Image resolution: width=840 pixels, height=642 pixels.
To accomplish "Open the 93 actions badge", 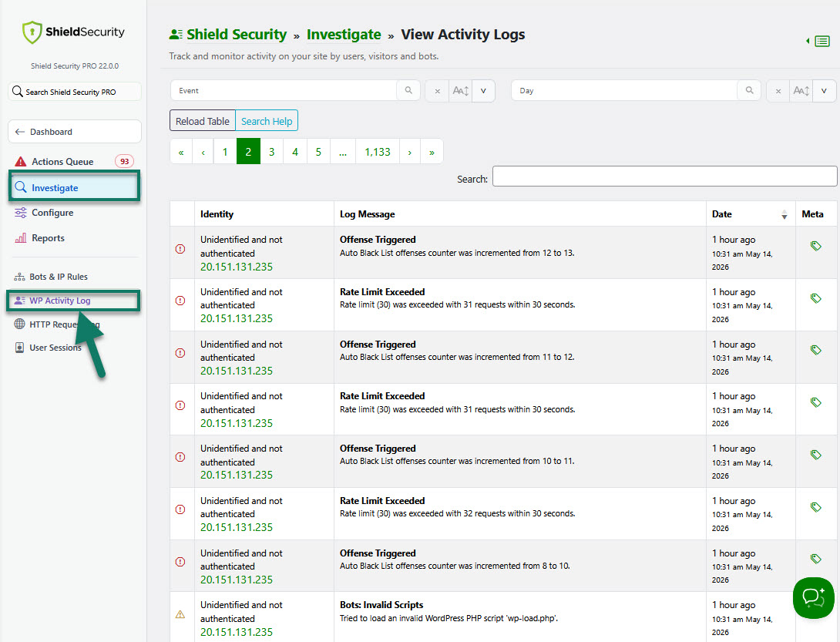I will tap(124, 161).
